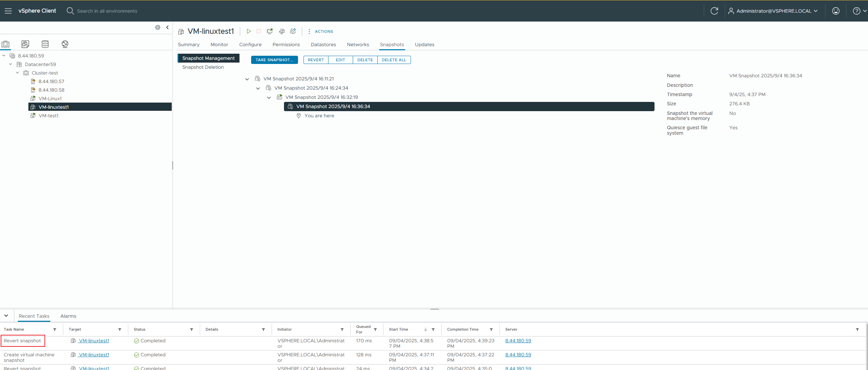Image resolution: width=868 pixels, height=370 pixels.
Task: Click the bottom panel resize handle
Action: click(x=435, y=309)
